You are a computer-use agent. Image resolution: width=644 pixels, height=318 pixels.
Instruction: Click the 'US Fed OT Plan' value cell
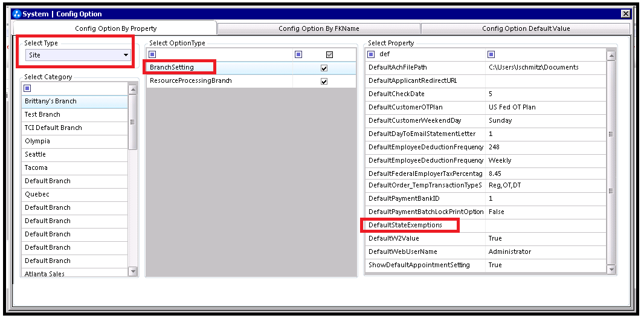point(546,107)
